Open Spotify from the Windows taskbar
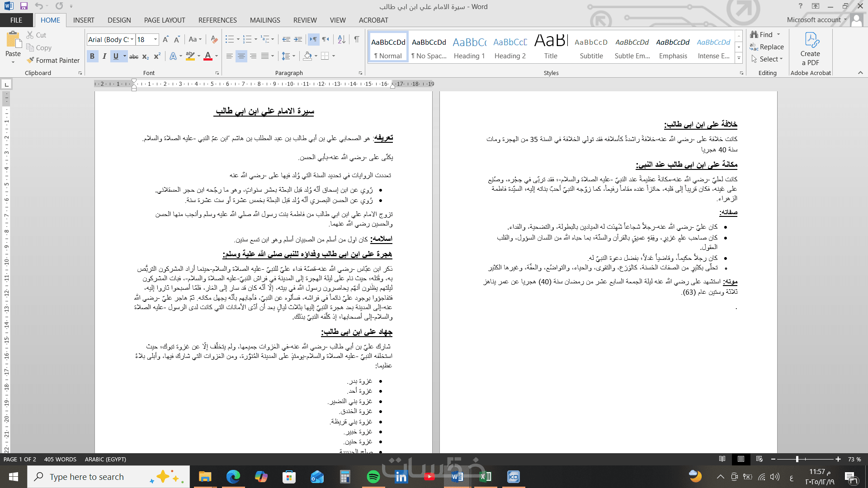868x488 pixels. pyautogui.click(x=373, y=477)
